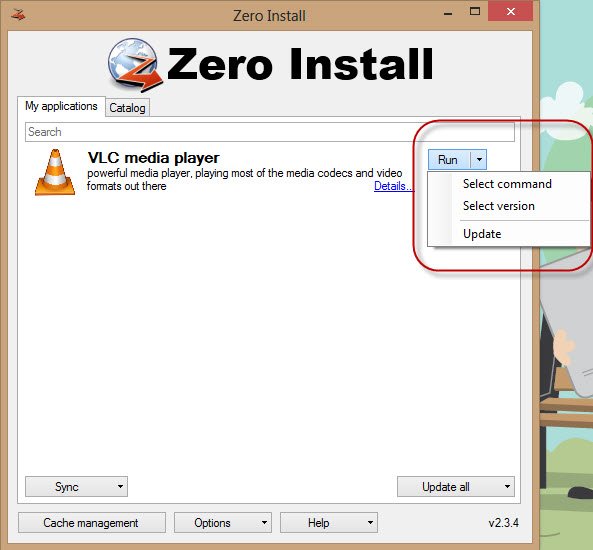Click the v2.3.4 version label
The image size is (593, 550).
(x=503, y=523)
